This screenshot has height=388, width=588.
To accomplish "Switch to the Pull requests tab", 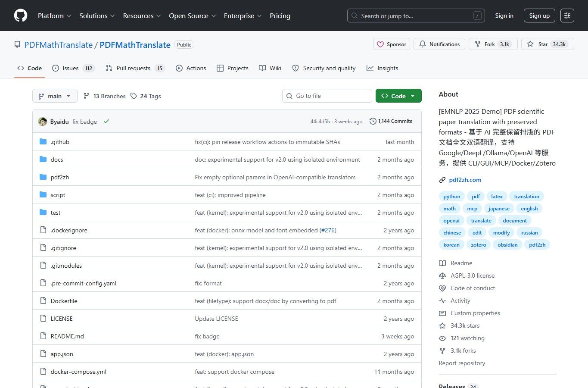I will (135, 68).
